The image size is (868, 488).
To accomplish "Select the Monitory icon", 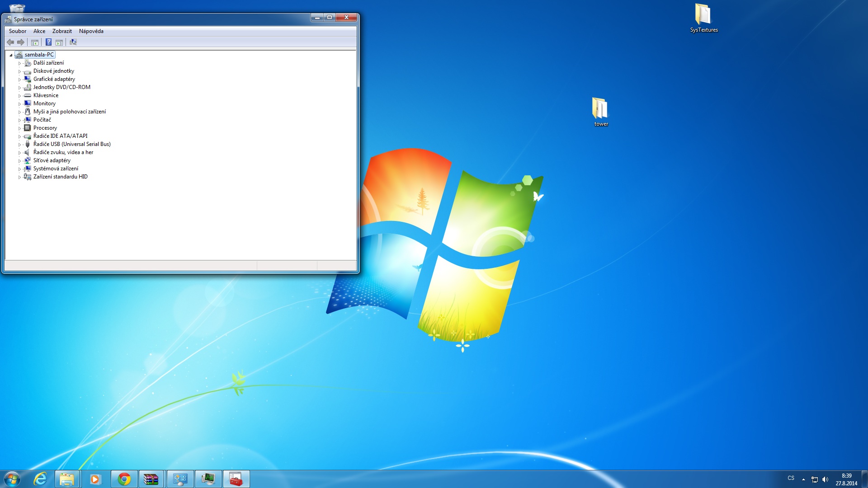I will [x=28, y=104].
